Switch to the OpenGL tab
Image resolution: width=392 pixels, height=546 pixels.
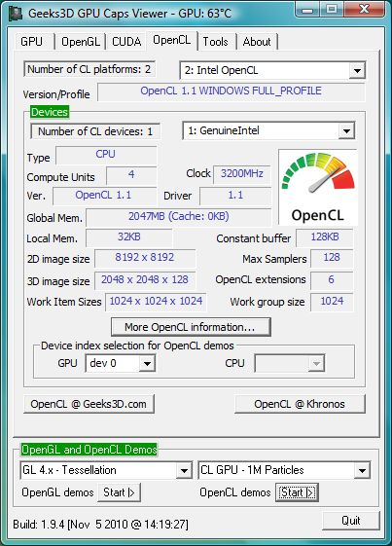coord(81,42)
